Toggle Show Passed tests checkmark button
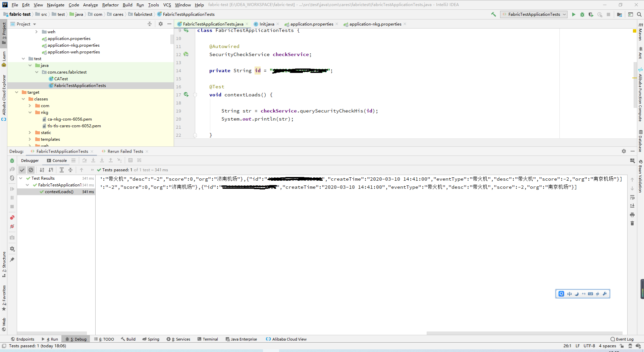The height and width of the screenshot is (352, 644). coord(22,170)
